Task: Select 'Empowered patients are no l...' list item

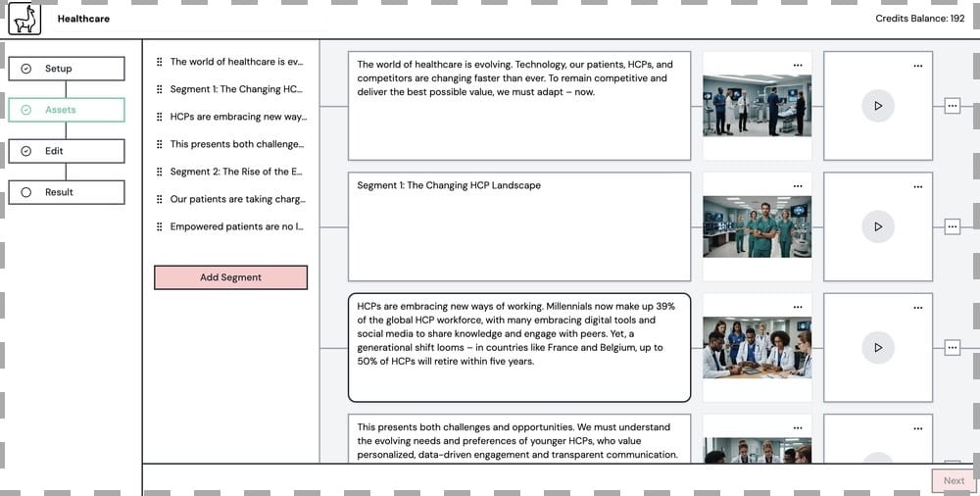Action: click(x=236, y=227)
